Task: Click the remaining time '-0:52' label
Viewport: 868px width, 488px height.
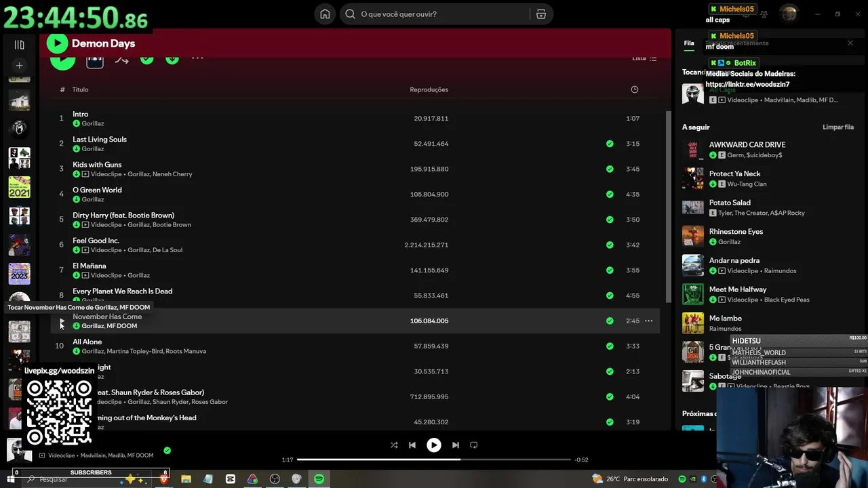Action: click(582, 460)
